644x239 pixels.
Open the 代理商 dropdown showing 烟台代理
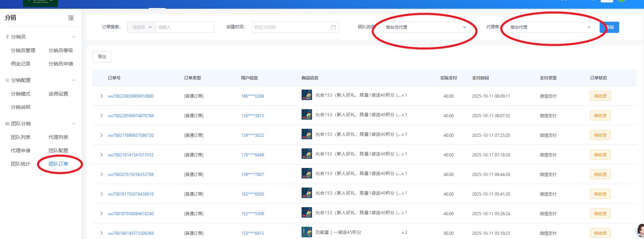(550, 27)
